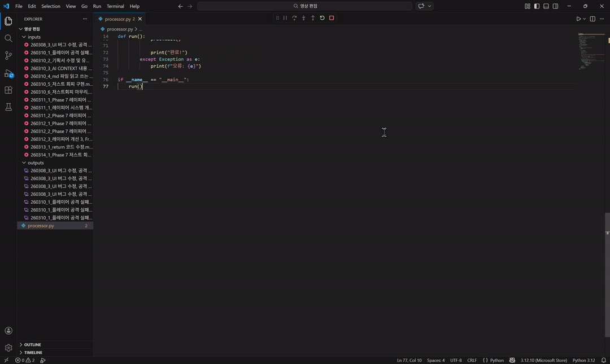Expand the TIMELINE section

[55, 352]
